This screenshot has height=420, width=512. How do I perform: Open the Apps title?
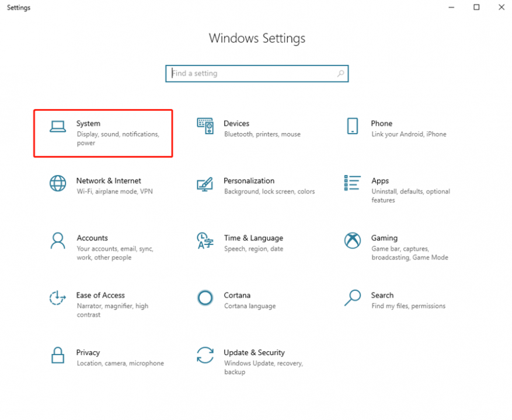coord(380,181)
